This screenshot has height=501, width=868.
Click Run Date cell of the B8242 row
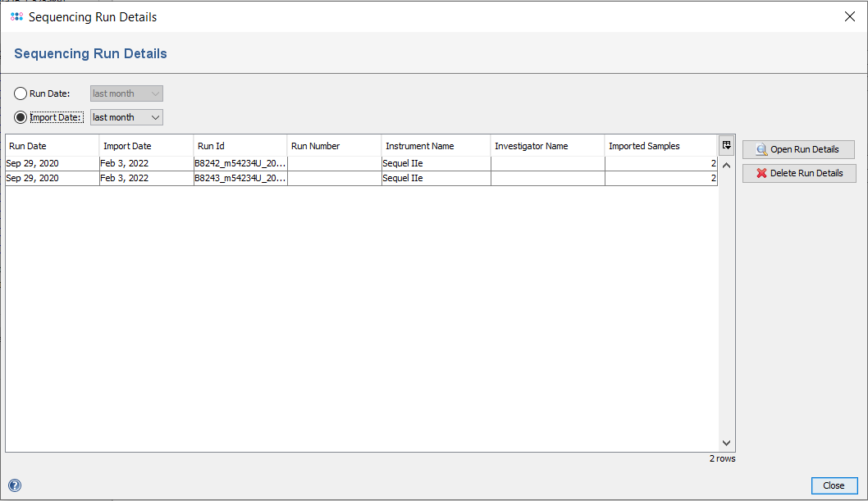(52, 163)
